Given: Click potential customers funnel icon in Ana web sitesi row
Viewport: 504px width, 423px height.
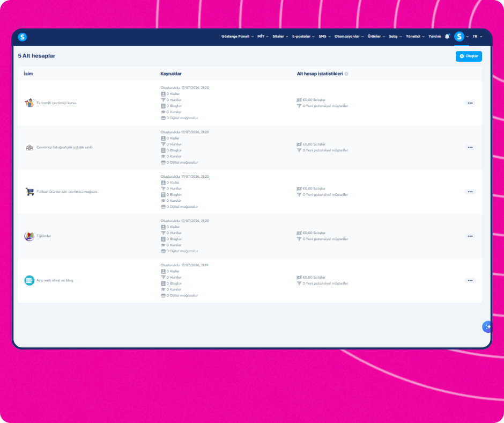Looking at the screenshot, I should tap(299, 283).
